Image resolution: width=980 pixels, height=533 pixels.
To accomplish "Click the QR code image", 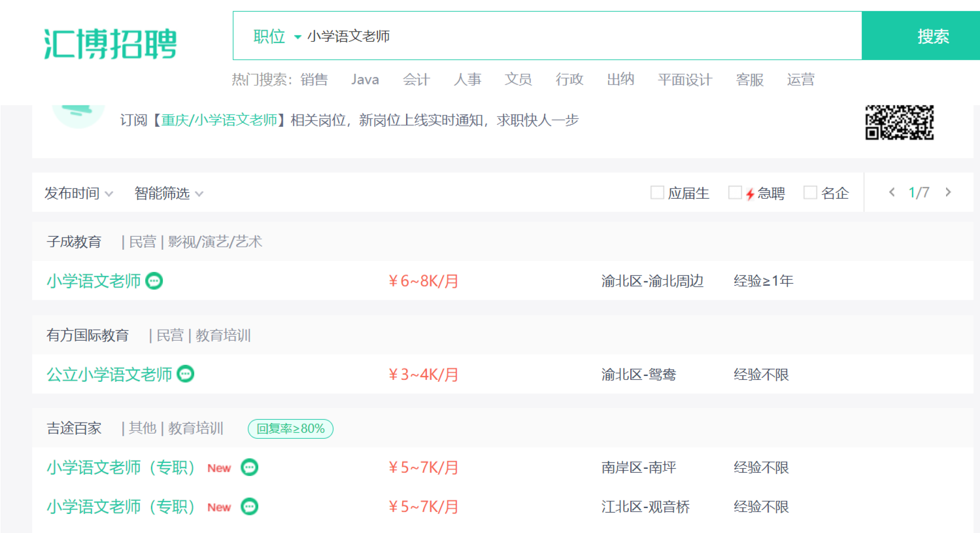I will click(900, 122).
